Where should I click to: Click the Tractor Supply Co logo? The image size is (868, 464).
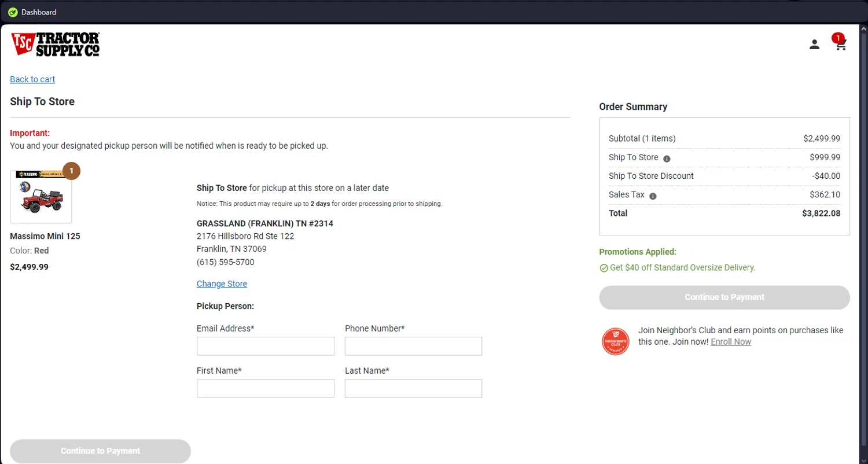tap(56, 44)
